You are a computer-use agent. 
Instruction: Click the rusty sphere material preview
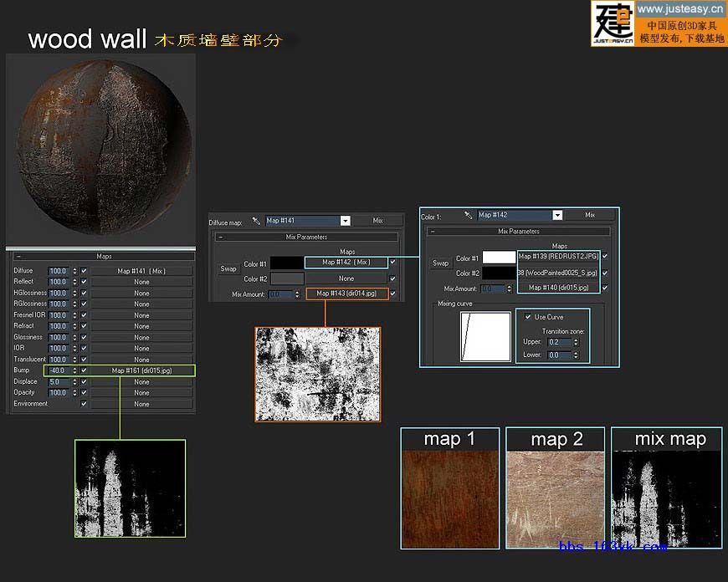[105, 147]
